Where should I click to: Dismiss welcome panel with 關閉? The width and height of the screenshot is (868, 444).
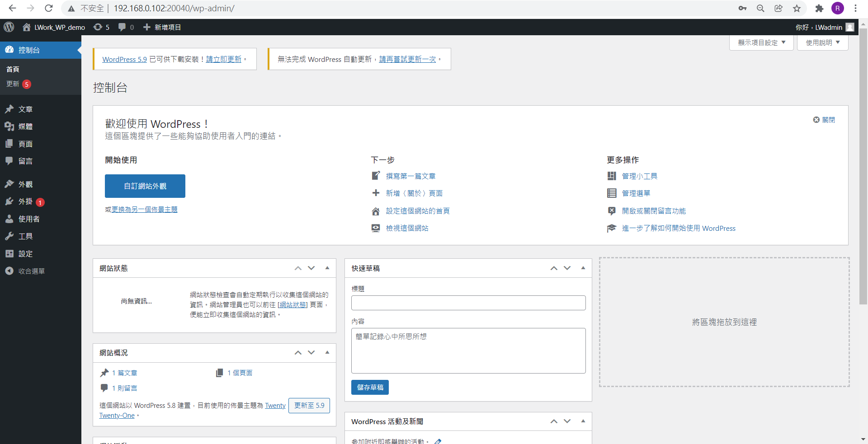click(824, 120)
